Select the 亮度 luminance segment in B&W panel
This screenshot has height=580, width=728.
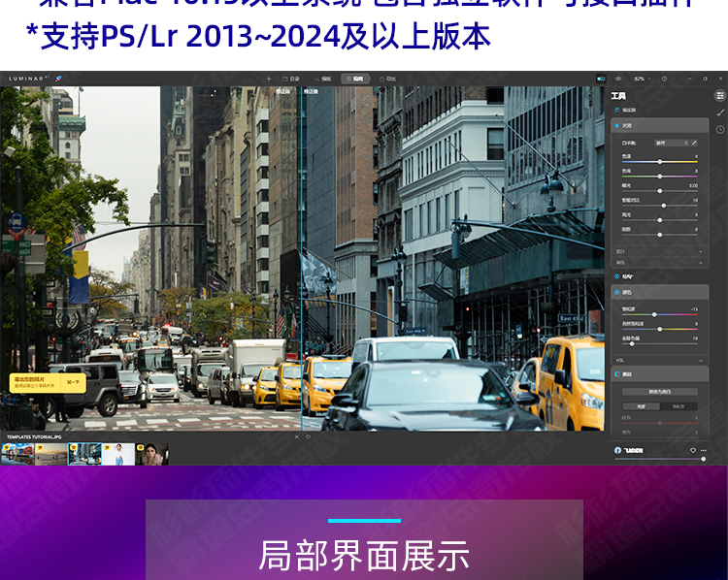[641, 406]
